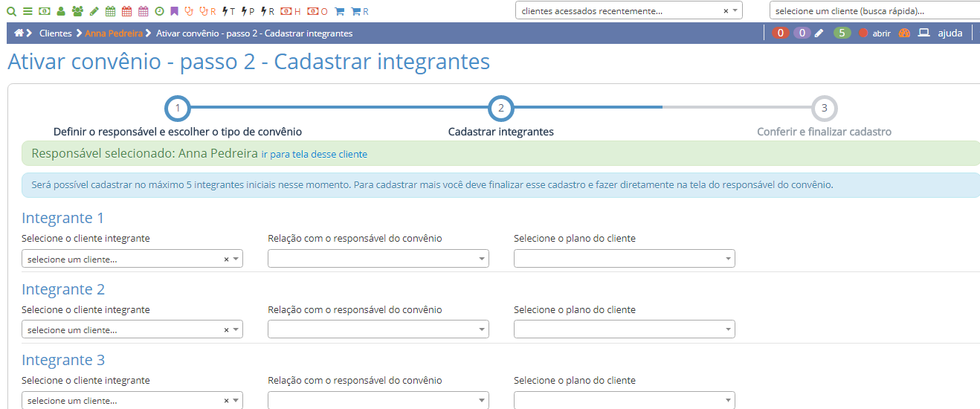Click the green magnifier search icon

11,12
